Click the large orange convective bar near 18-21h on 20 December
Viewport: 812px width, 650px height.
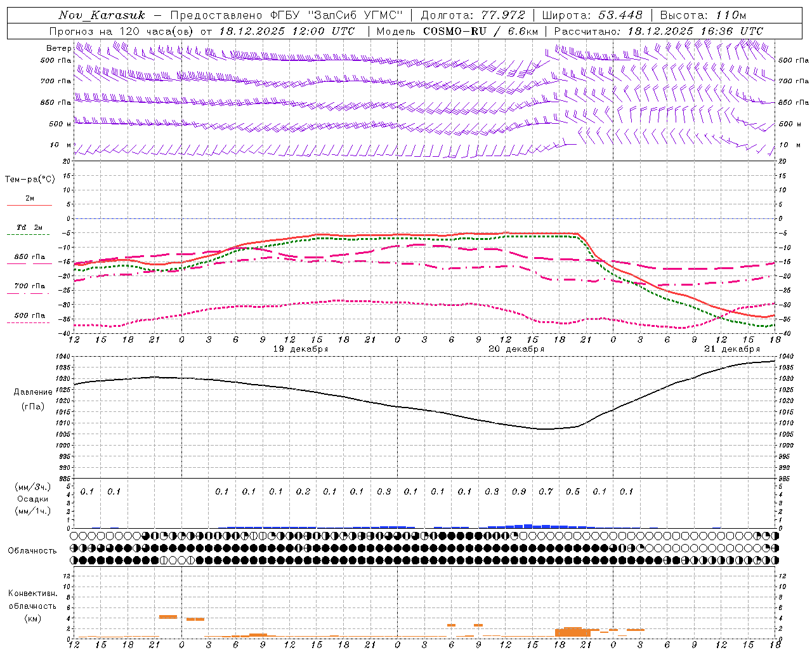tap(573, 632)
